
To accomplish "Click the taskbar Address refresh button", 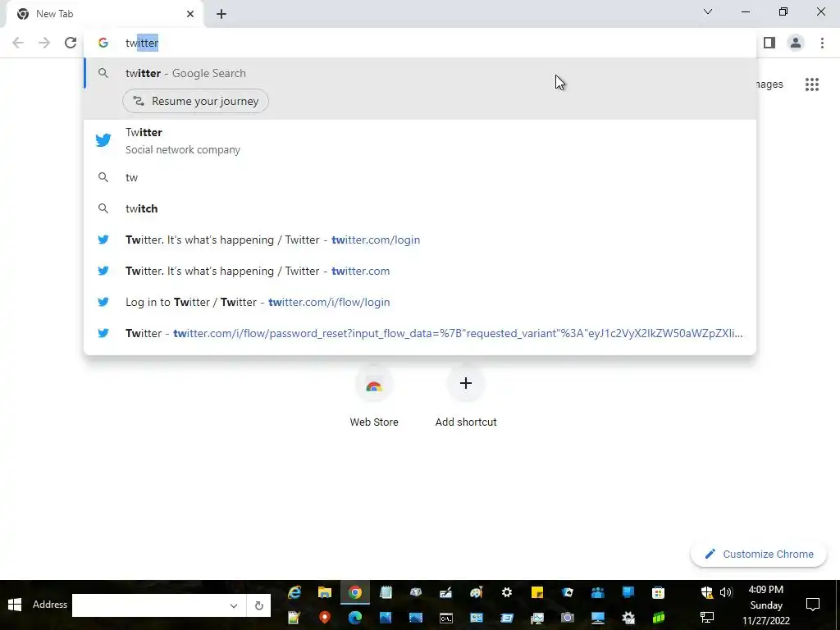I will coord(258,606).
